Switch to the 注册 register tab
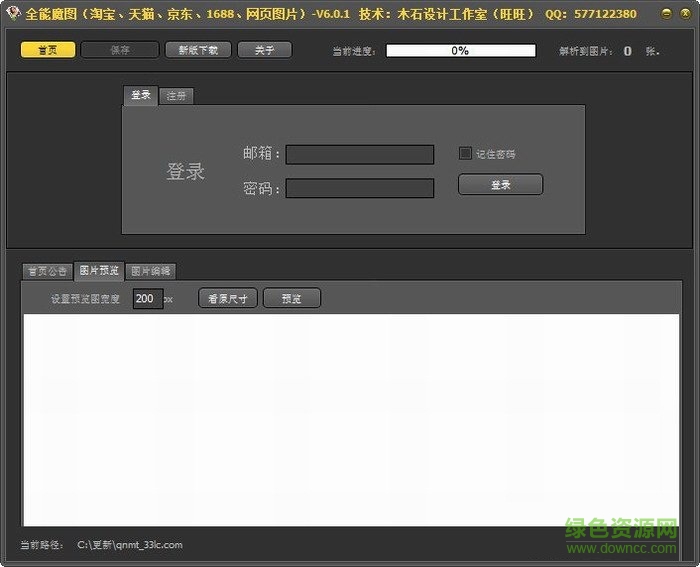700x567 pixels. pyautogui.click(x=176, y=96)
